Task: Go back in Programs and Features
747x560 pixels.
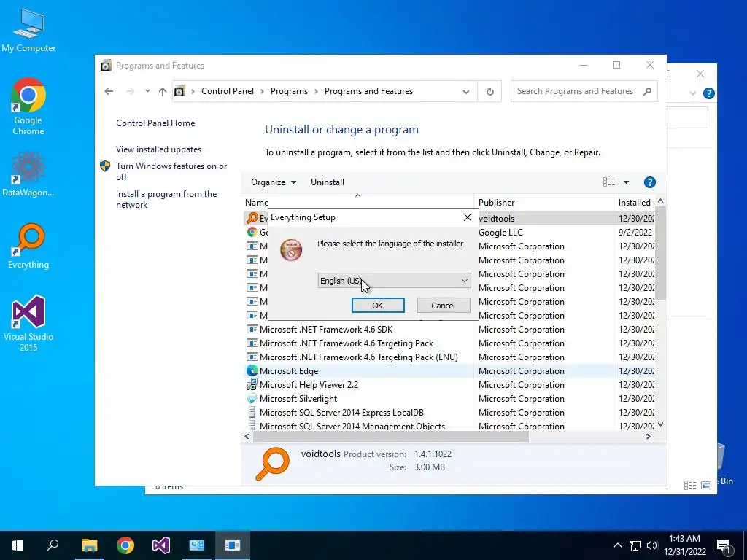Action: coord(109,91)
